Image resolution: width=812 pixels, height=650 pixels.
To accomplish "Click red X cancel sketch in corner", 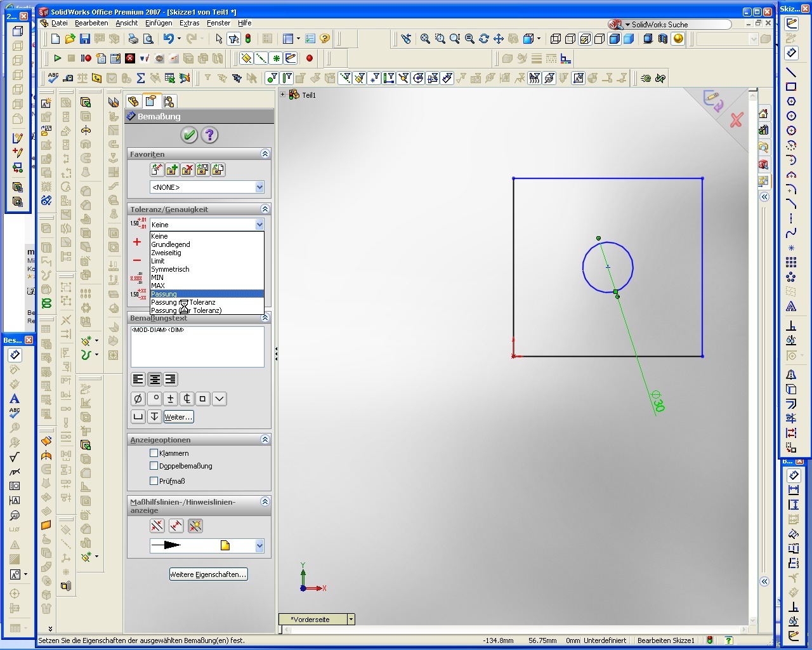I will click(736, 120).
